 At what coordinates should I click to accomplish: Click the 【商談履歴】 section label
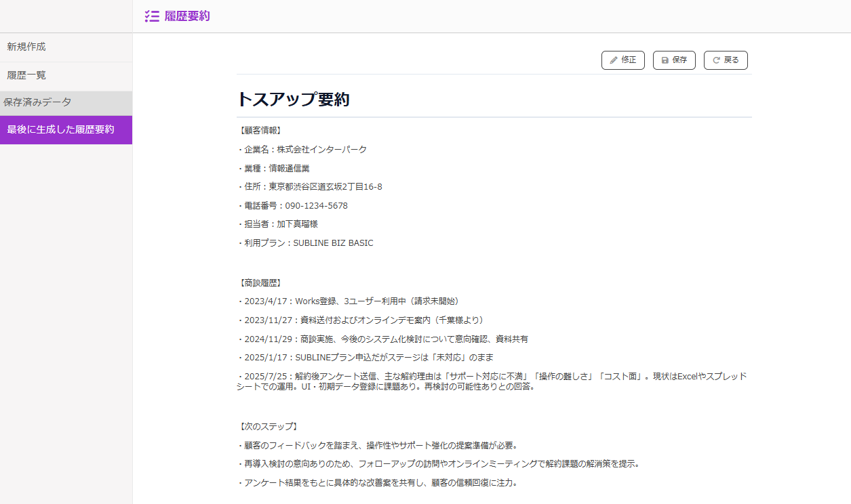[260, 282]
